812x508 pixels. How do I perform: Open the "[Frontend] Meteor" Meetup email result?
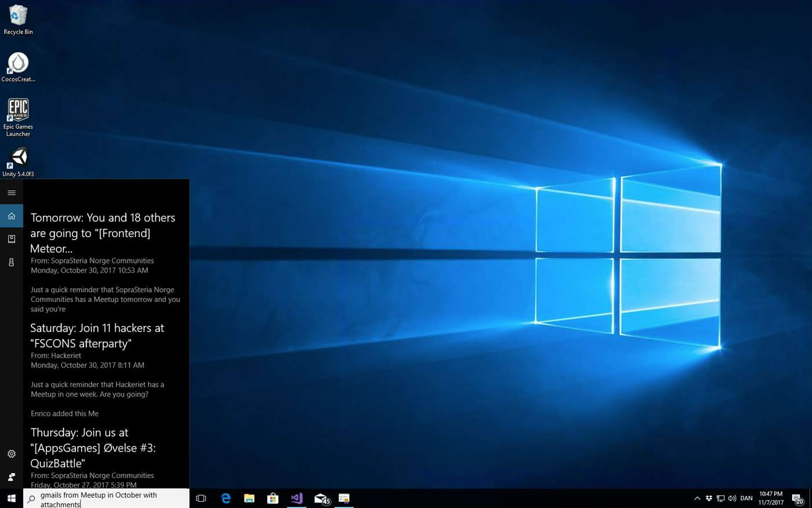103,233
